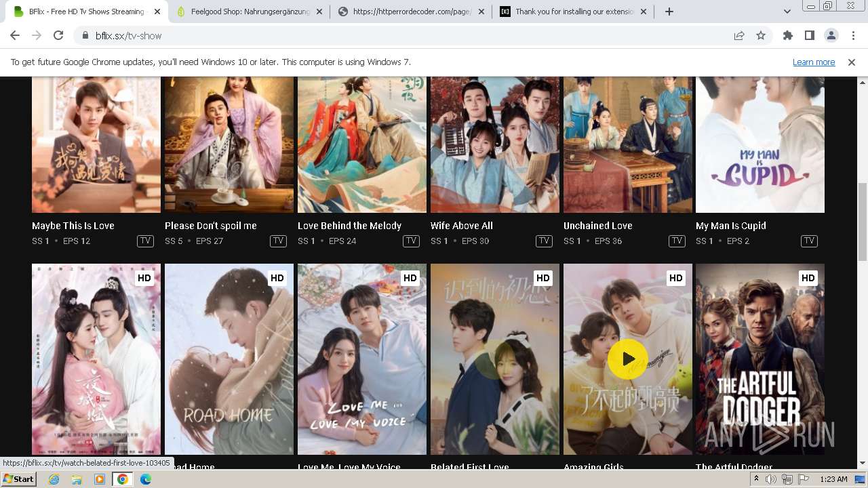This screenshot has height=488, width=868.
Task: Show hidden tray icons arrow
Action: (x=757, y=479)
